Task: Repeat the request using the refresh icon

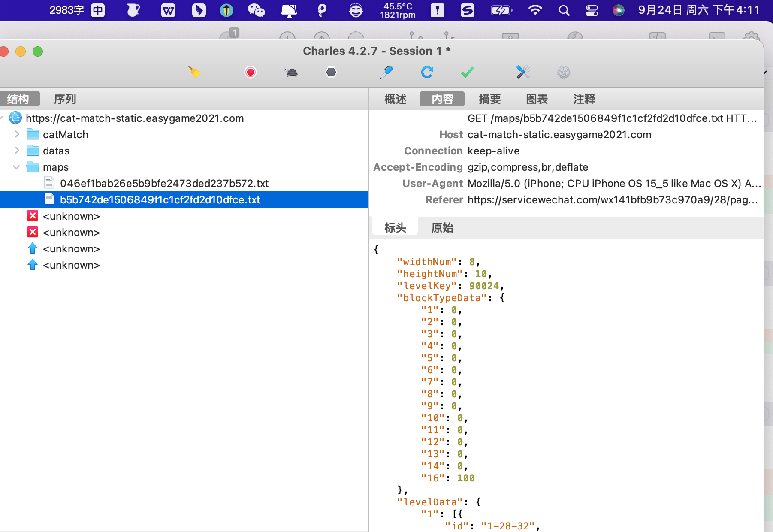Action: (427, 72)
